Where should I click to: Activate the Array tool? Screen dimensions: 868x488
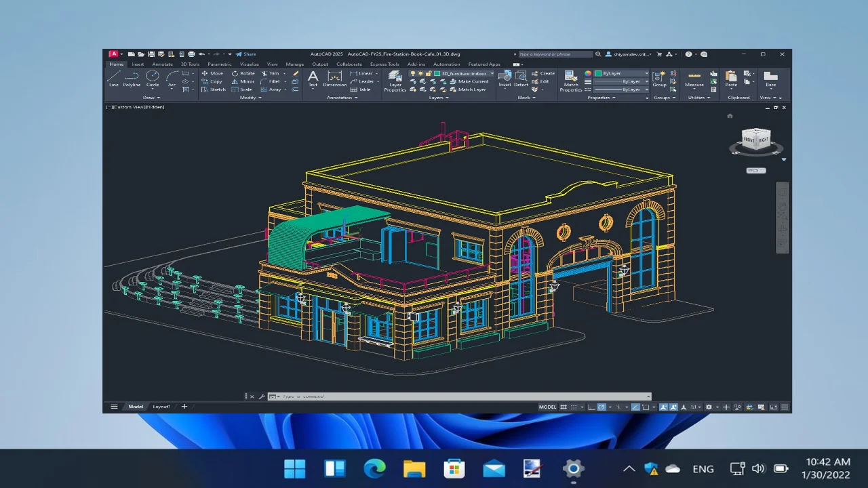(271, 89)
